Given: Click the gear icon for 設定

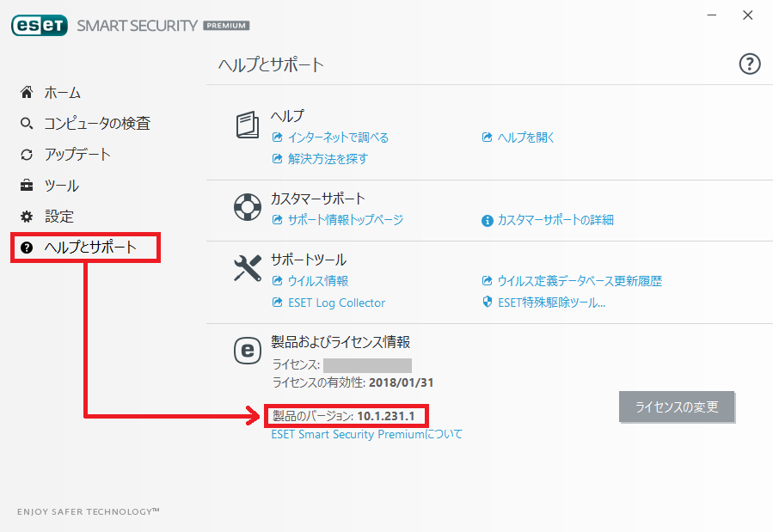Looking at the screenshot, I should (x=27, y=217).
